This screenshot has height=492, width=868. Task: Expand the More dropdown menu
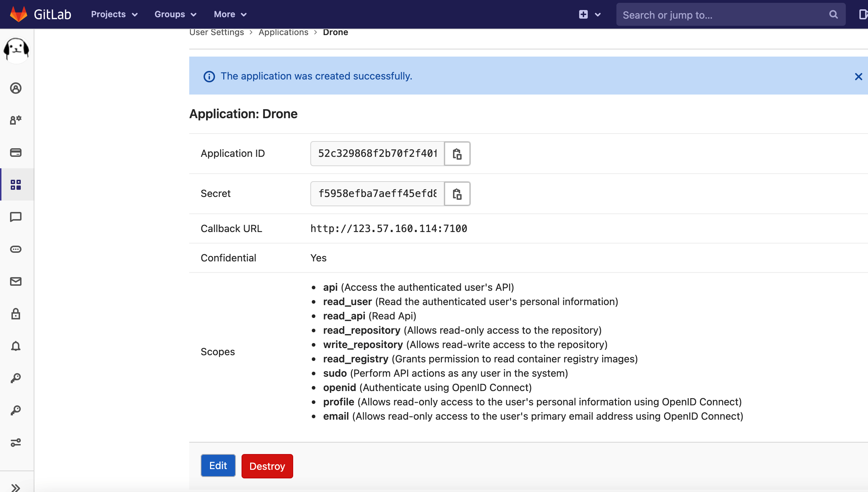pyautogui.click(x=230, y=14)
